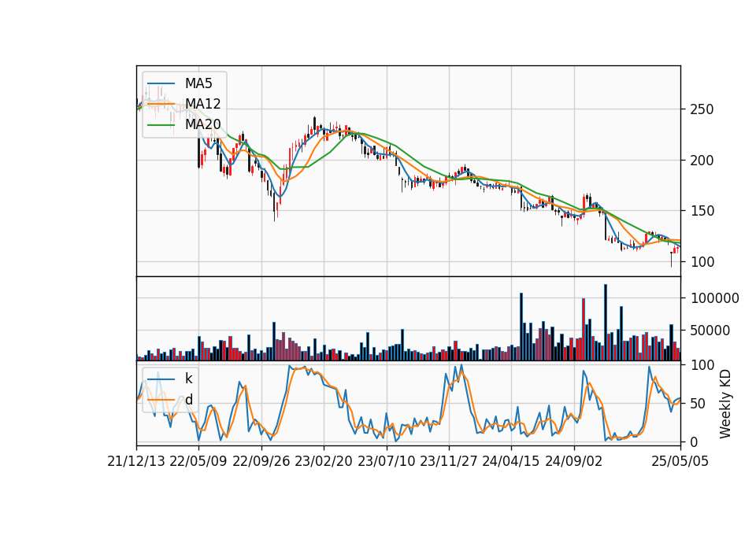Click the 25/05/05 date label
The width and height of the screenshot is (756, 543).
pos(680,461)
